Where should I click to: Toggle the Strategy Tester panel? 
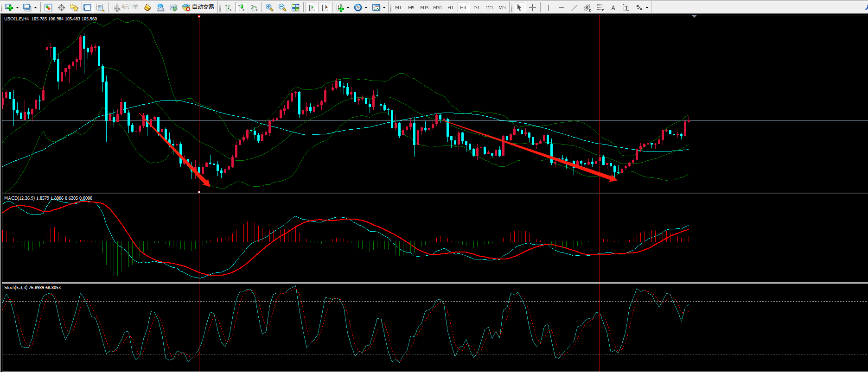[100, 7]
